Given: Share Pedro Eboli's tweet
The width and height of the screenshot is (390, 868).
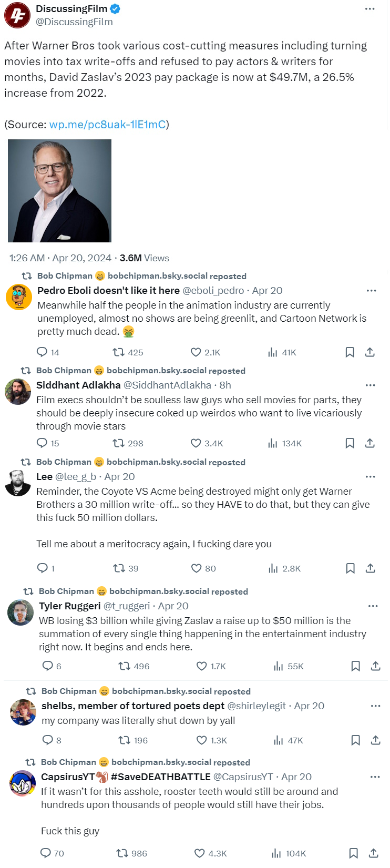Looking at the screenshot, I should click(370, 352).
